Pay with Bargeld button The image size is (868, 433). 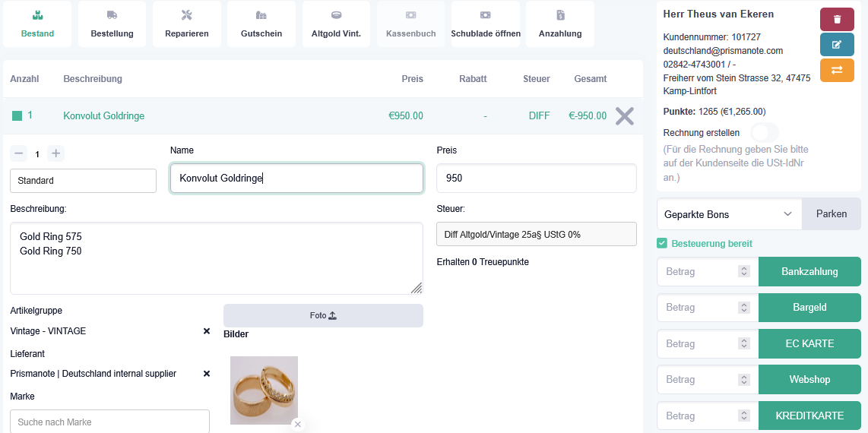pos(809,308)
